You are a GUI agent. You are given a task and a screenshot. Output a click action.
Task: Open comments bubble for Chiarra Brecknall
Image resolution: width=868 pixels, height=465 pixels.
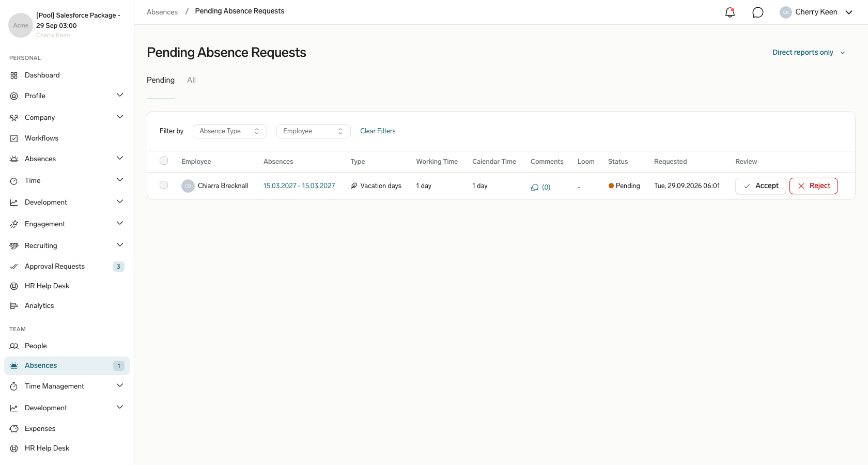coord(535,188)
